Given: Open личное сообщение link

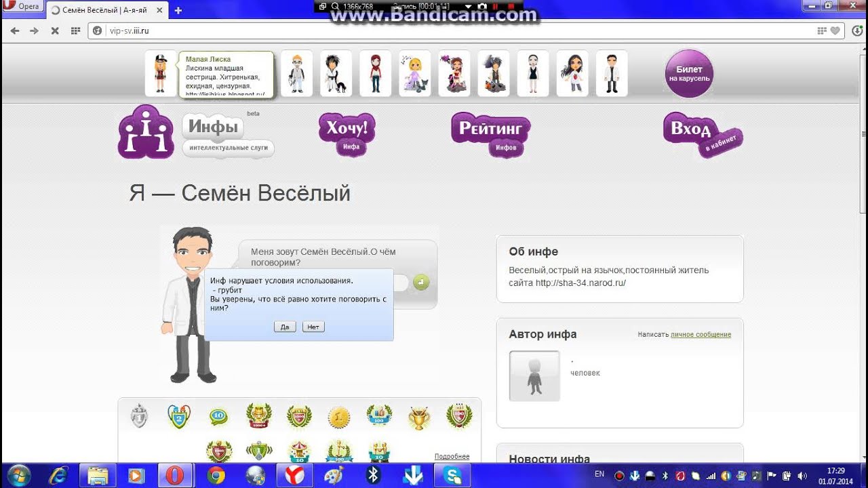Looking at the screenshot, I should click(701, 335).
